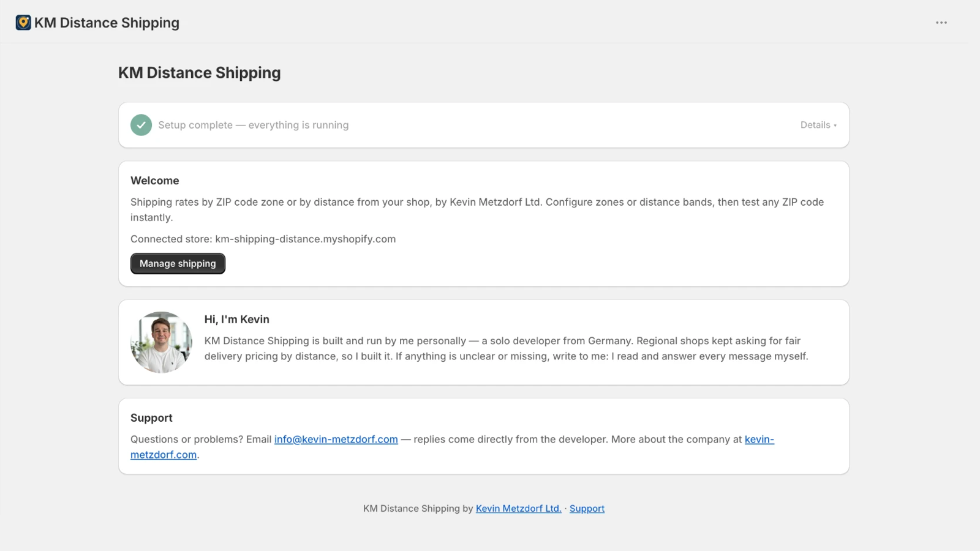This screenshot has width=980, height=551.
Task: Click the Manage shipping button
Action: click(178, 263)
